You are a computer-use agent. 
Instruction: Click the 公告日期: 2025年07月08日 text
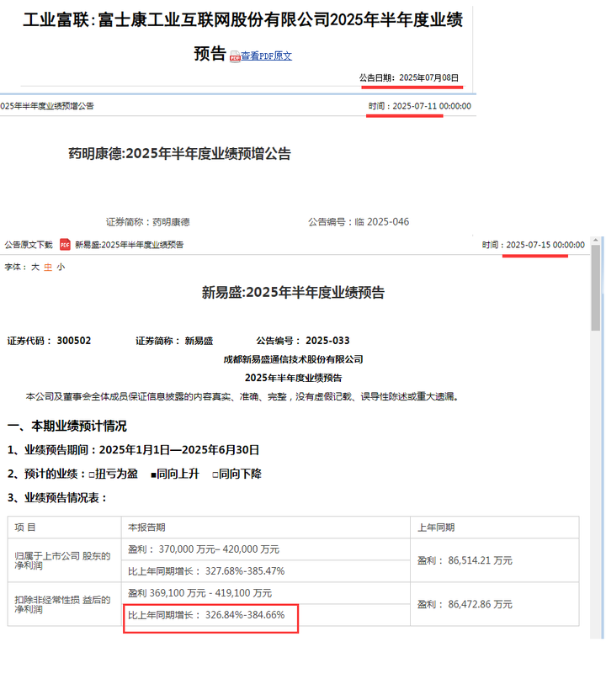(409, 77)
